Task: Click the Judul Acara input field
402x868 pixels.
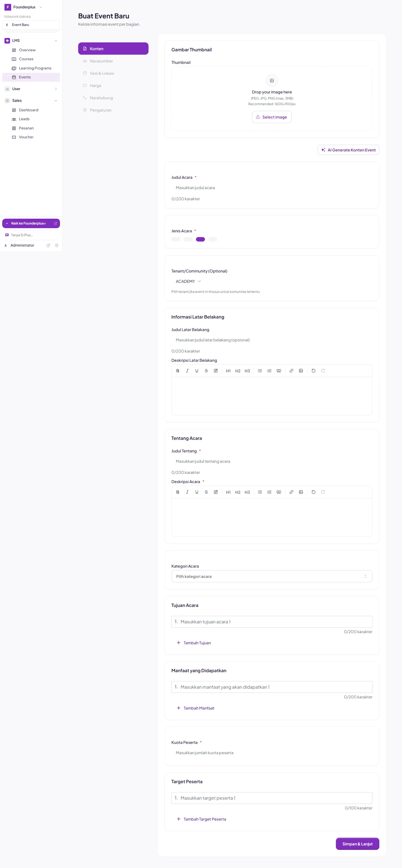Action: 272,188
